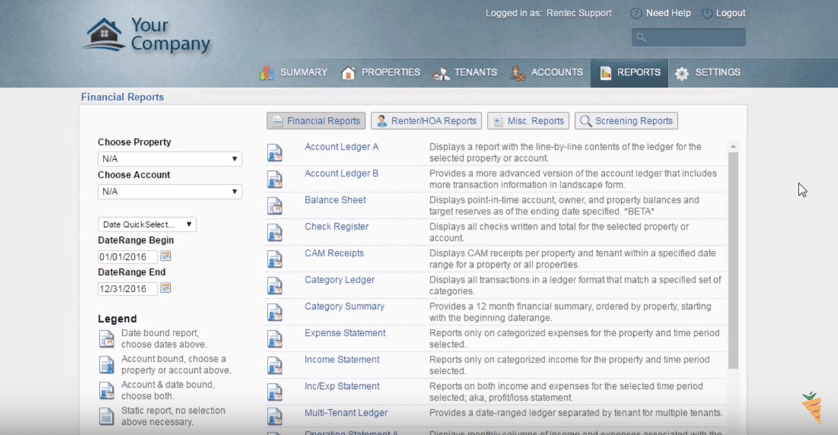Click the reports list scrollbar thumb
Screen dimensions: 838x435
point(733,261)
